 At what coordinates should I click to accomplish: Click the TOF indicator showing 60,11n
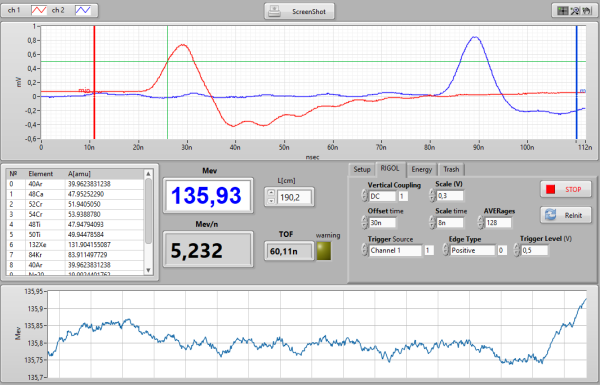pyautogui.click(x=289, y=251)
